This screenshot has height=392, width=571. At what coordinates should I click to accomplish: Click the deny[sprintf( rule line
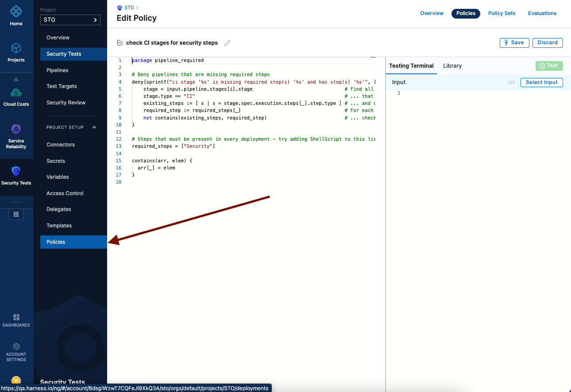[x=254, y=82]
